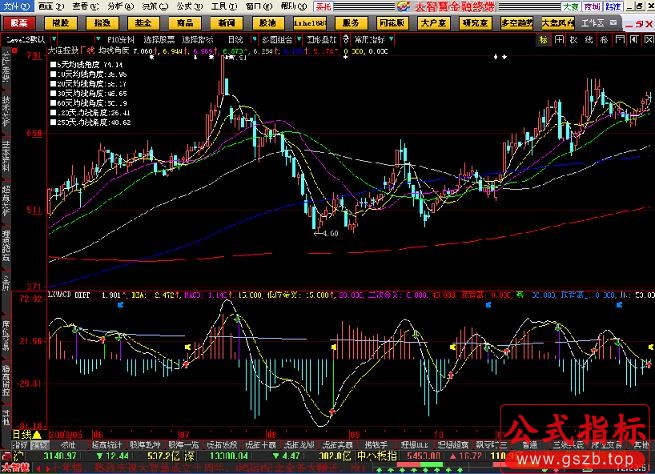The width and height of the screenshot is (655, 474).
Task: Click the leftmost yellow arrow marker in indicator panel
Action: click(x=188, y=346)
